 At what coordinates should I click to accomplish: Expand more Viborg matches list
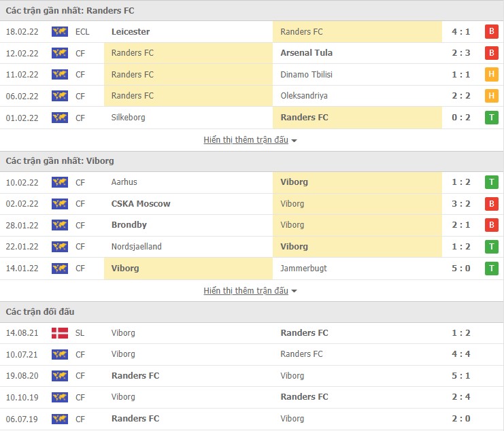pyautogui.click(x=246, y=291)
